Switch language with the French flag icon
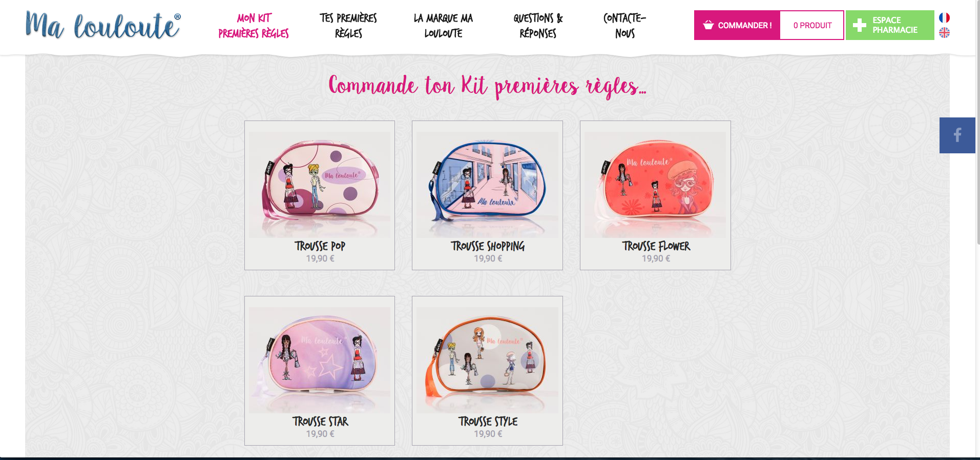Image resolution: width=980 pixels, height=460 pixels. pyautogui.click(x=944, y=18)
